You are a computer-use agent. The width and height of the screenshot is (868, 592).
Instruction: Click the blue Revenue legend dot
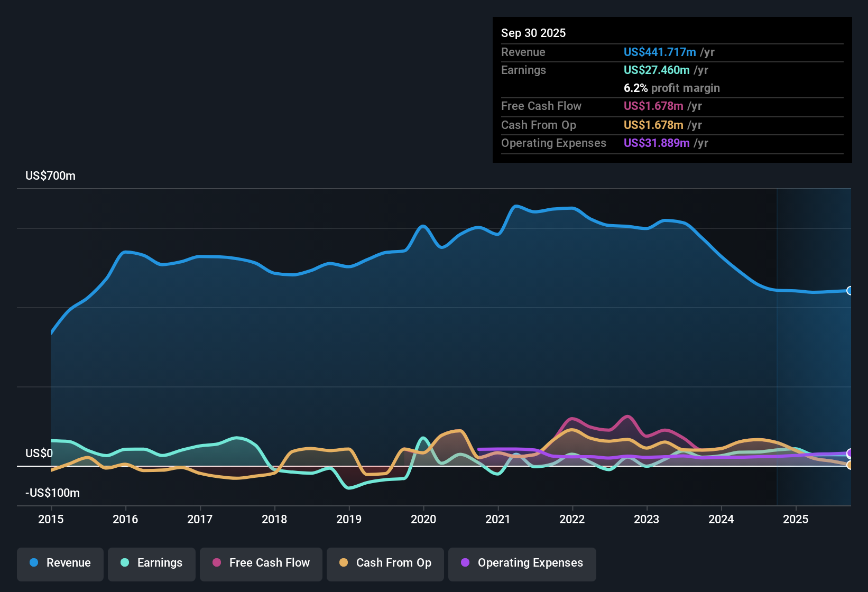point(33,563)
